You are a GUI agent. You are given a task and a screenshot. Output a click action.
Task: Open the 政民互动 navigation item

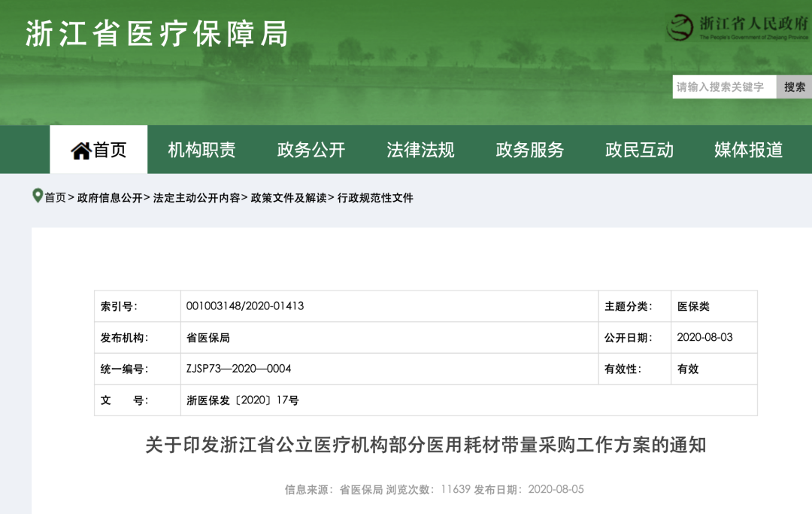pyautogui.click(x=639, y=150)
